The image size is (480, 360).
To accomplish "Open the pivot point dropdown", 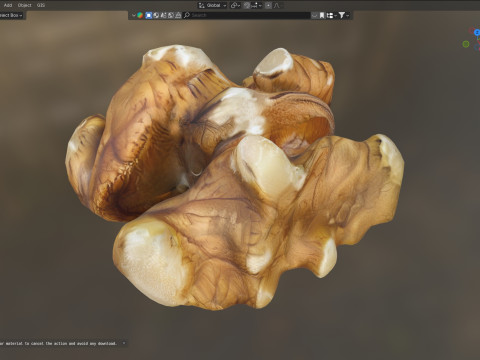I will click(x=235, y=5).
